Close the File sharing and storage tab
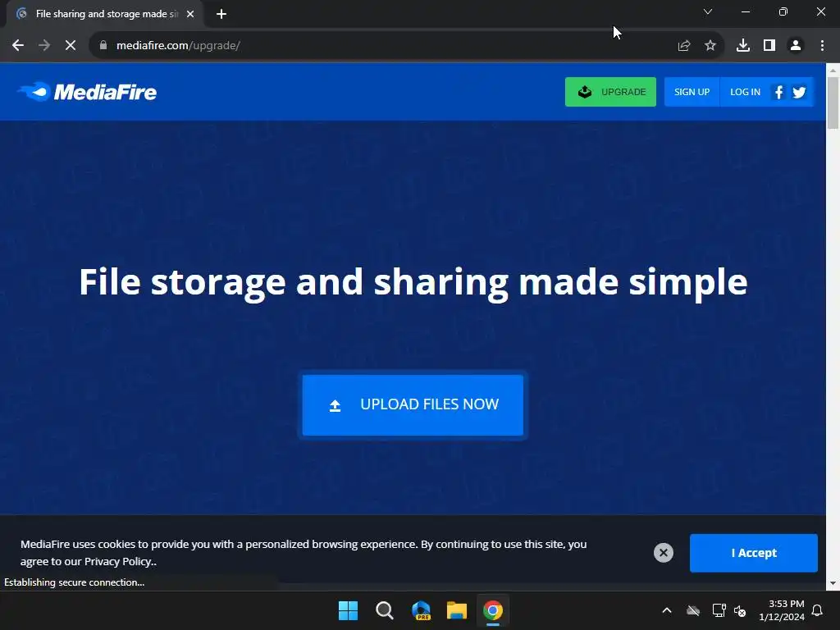 [190, 14]
